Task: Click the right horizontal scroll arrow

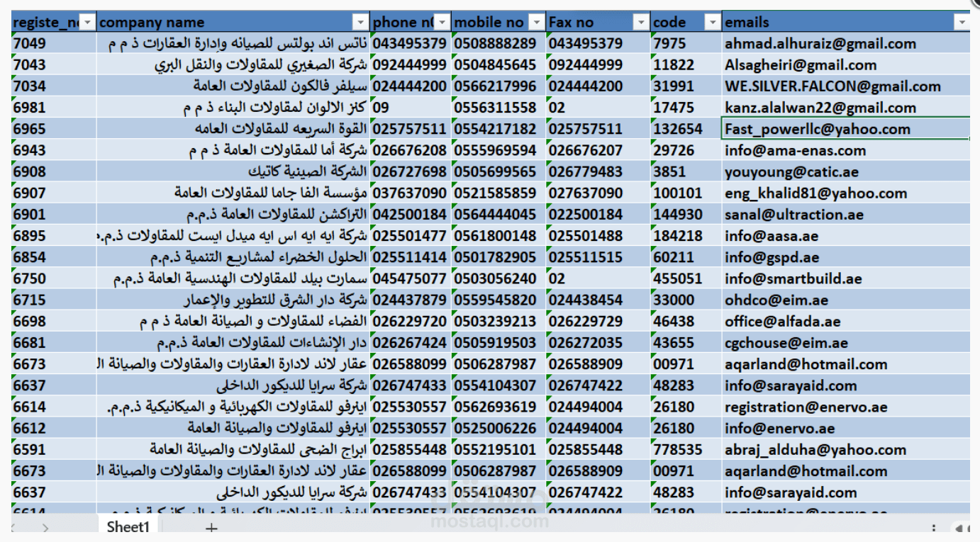Action: 974,527
